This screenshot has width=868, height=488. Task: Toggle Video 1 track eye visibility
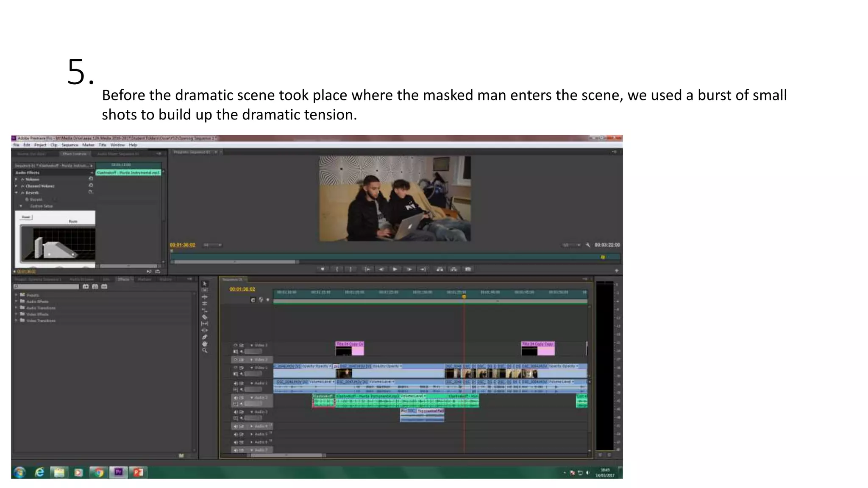coord(236,368)
